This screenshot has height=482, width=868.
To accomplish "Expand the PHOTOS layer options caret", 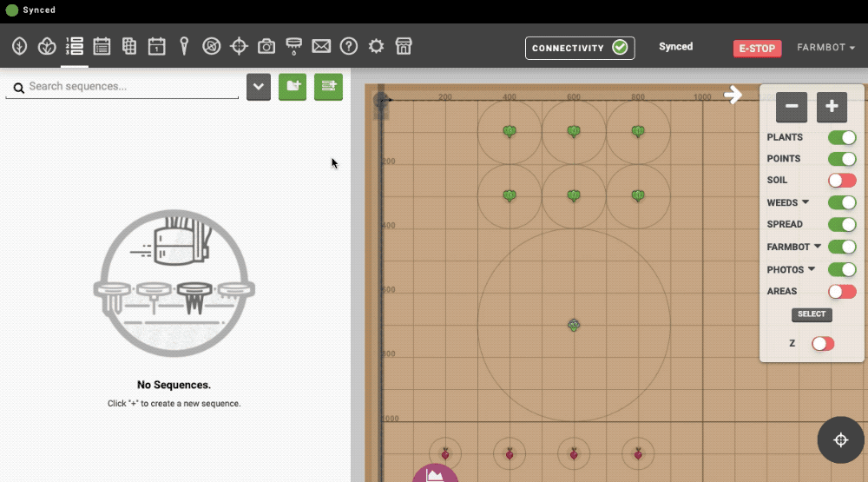I will pos(812,269).
